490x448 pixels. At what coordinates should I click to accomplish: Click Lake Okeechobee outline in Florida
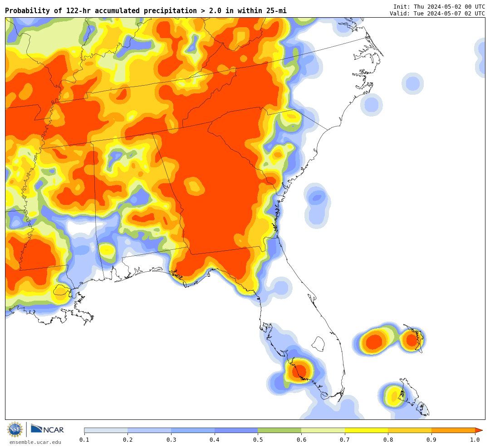click(x=319, y=344)
